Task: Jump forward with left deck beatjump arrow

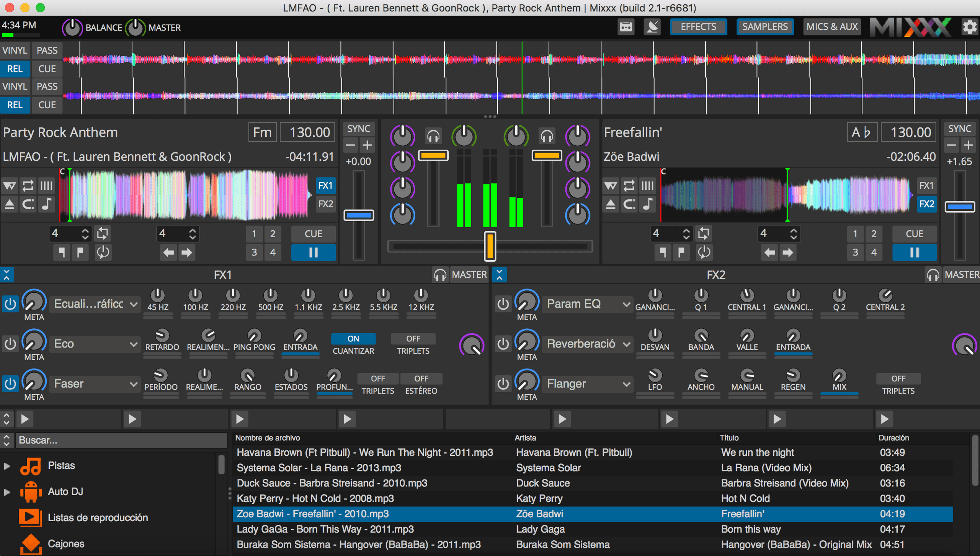Action: (x=187, y=253)
